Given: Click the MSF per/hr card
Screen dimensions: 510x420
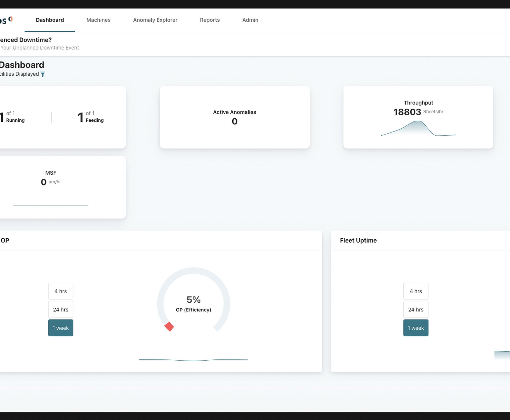Looking at the screenshot, I should pyautogui.click(x=51, y=187).
